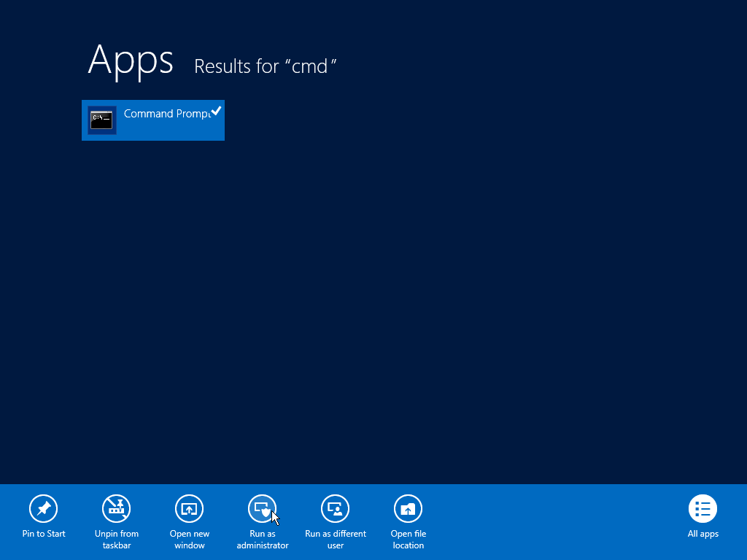
Task: Click the All apps list icon
Action: tap(703, 508)
